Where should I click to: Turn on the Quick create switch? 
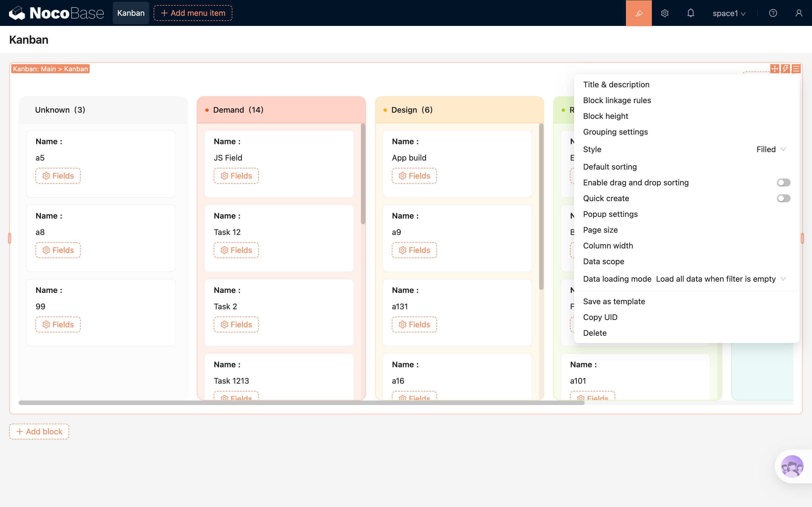point(784,198)
